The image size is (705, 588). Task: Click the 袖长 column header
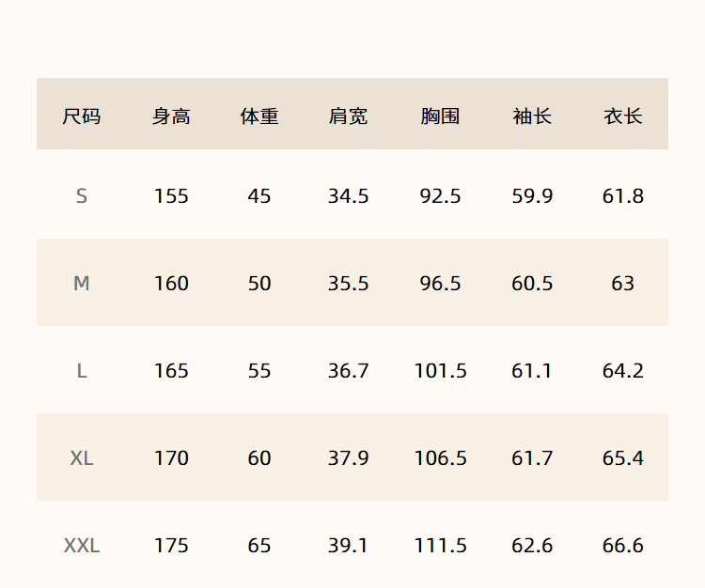532,116
